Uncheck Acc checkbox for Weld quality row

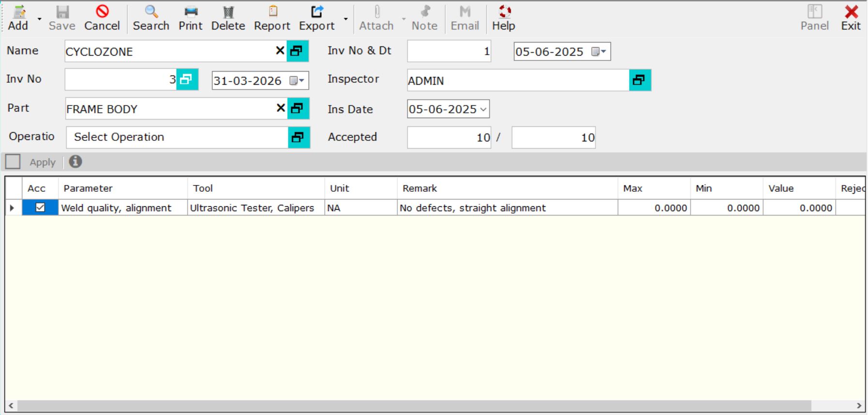click(40, 208)
